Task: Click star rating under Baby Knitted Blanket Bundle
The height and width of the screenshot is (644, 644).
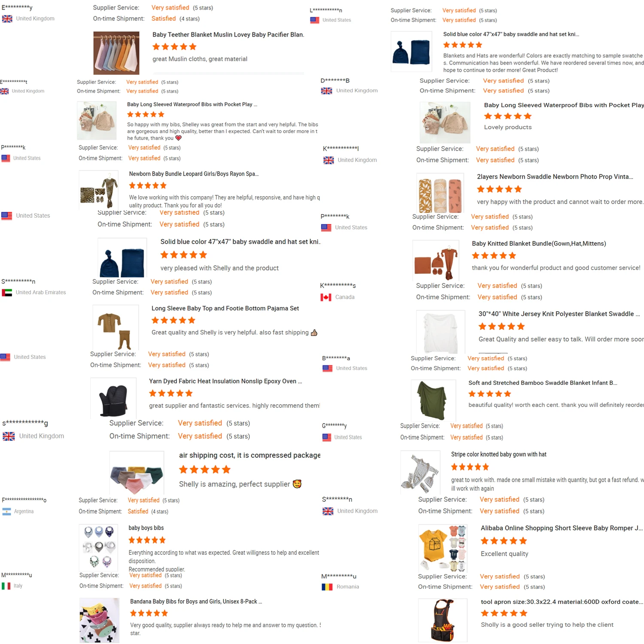Action: (x=494, y=256)
